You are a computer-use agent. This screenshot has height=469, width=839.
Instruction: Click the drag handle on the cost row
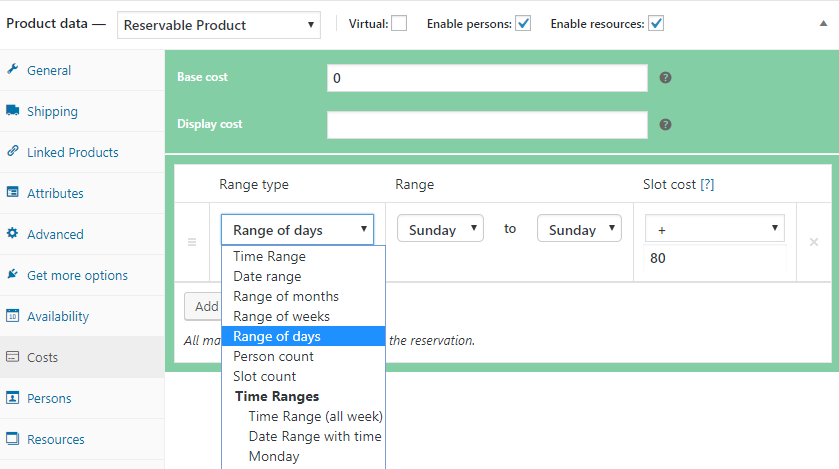tap(192, 242)
